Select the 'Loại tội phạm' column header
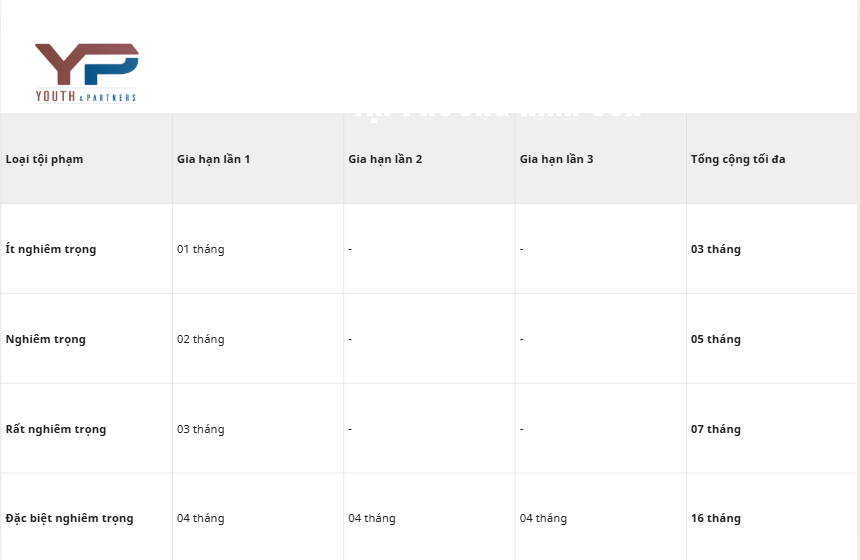Viewport: 860px width, 560px height. click(44, 159)
